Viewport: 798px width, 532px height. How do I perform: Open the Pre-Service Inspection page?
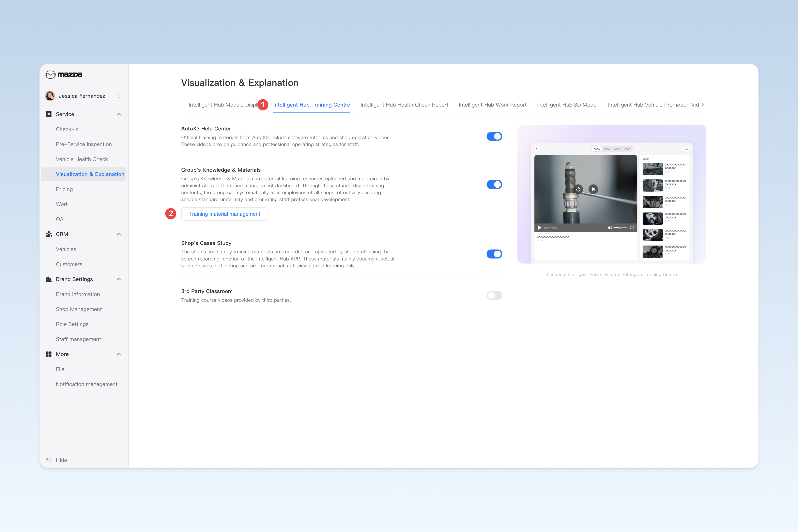pyautogui.click(x=84, y=144)
